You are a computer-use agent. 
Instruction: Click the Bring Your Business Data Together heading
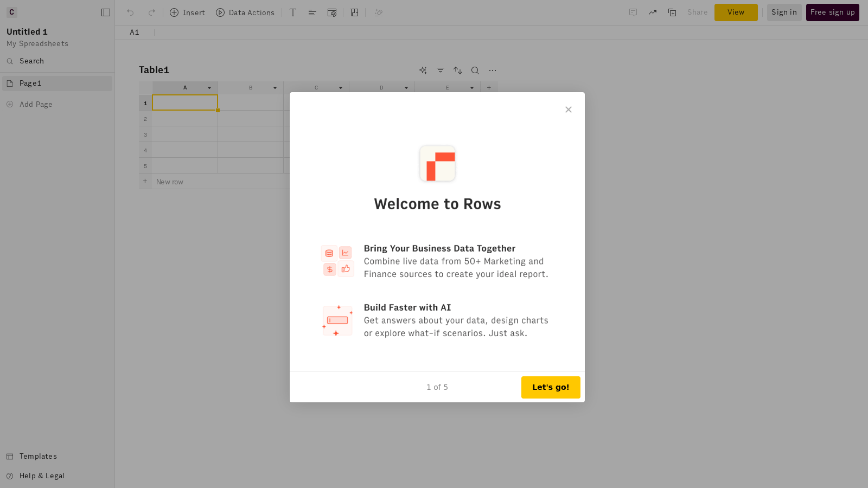pyautogui.click(x=439, y=248)
